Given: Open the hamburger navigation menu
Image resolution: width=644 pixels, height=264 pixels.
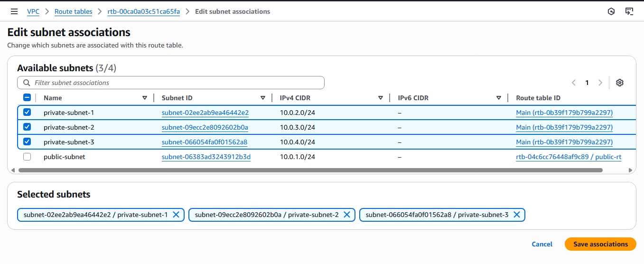Looking at the screenshot, I should pos(14,11).
